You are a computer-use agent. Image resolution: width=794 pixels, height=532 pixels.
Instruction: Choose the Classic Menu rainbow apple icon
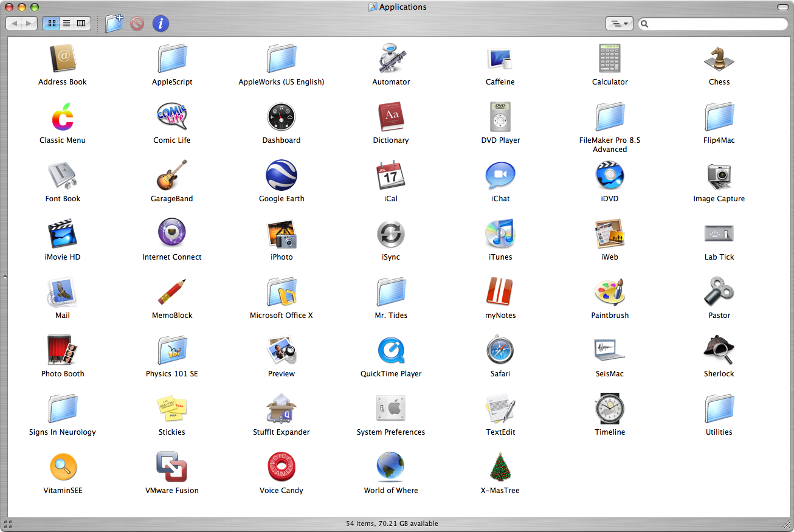[x=63, y=117]
